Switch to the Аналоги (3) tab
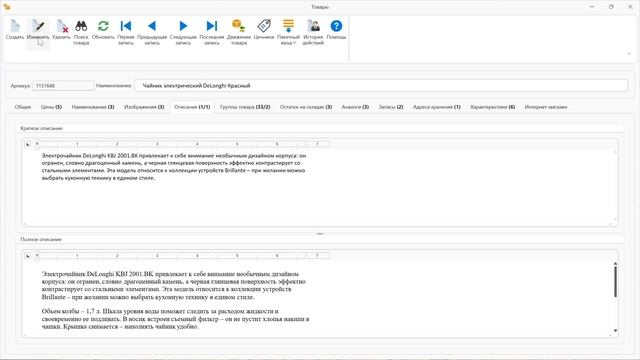 tap(355, 107)
